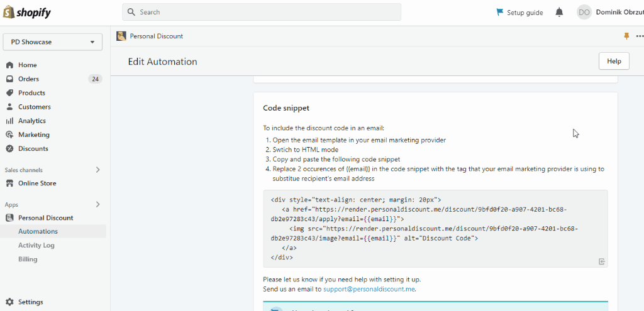Screen dimensions: 644x311
Task: Open Orders in sidebar
Action: pyautogui.click(x=29, y=79)
